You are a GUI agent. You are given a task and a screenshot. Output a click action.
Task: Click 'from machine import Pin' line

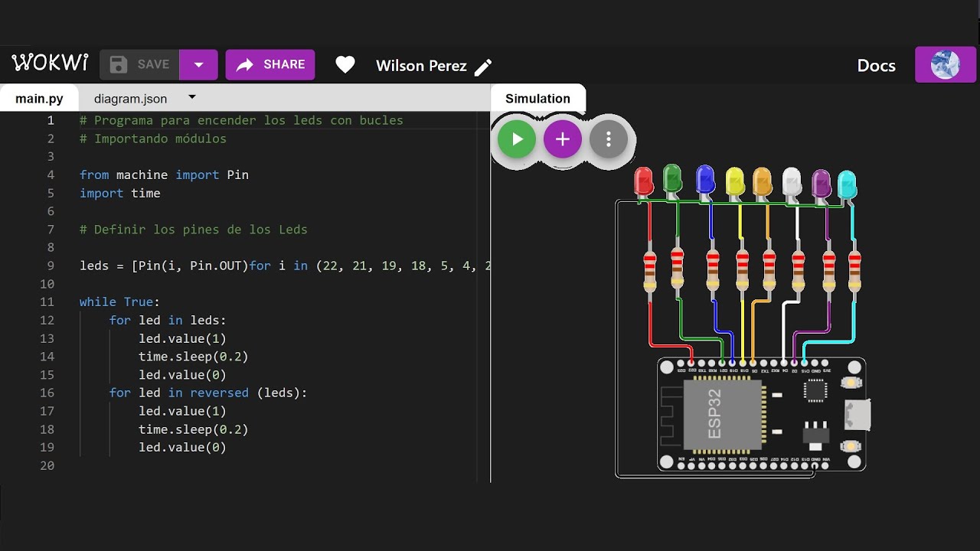click(164, 175)
